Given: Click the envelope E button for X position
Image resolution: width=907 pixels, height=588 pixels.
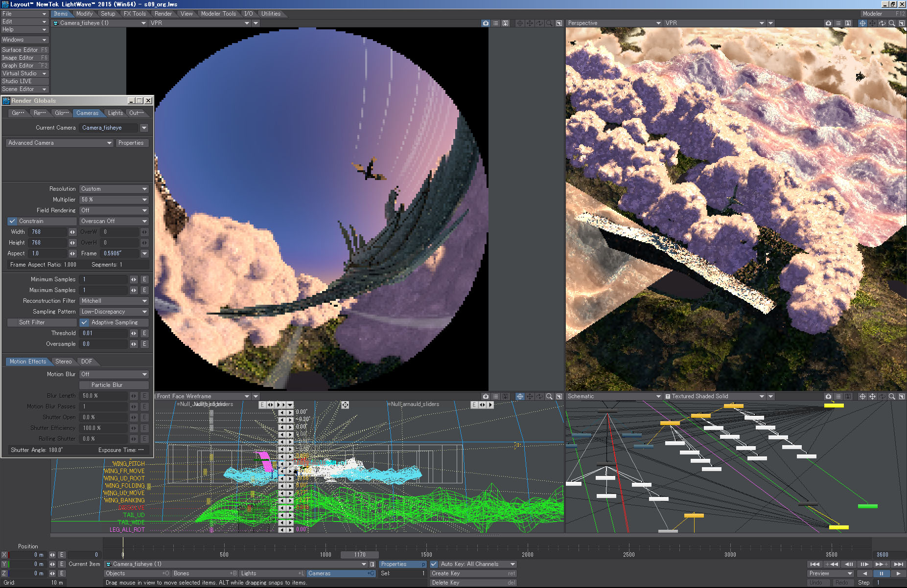Looking at the screenshot, I should click(x=62, y=555).
